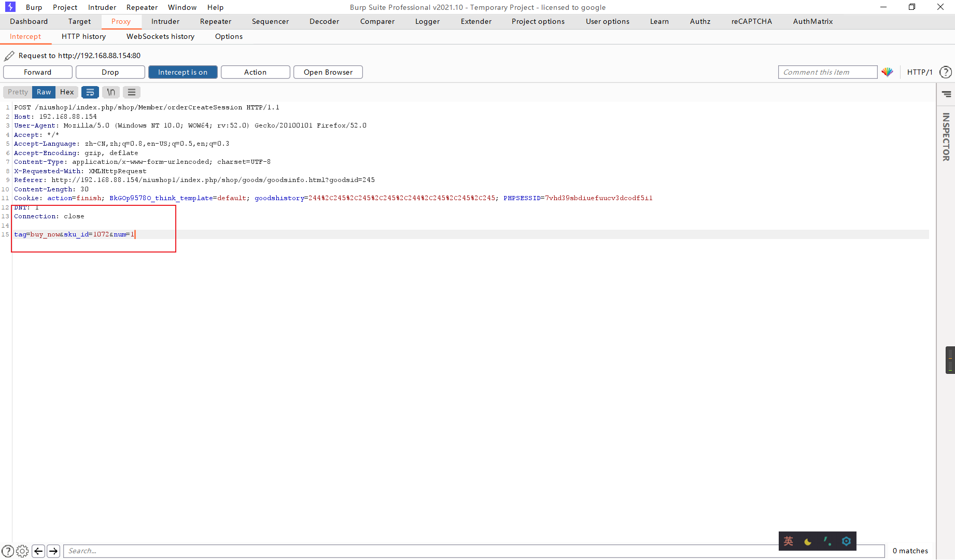Toggle word wrap in the message editor
This screenshot has width=955, height=560.
coord(90,92)
